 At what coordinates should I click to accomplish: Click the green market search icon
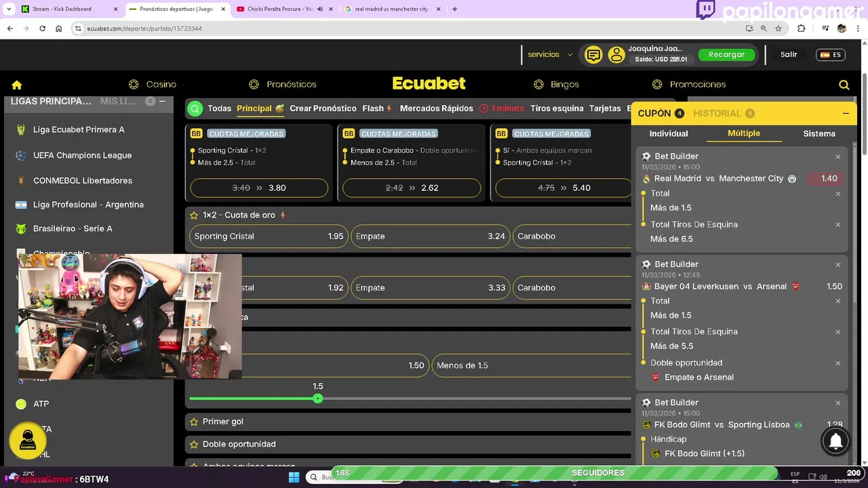195,108
